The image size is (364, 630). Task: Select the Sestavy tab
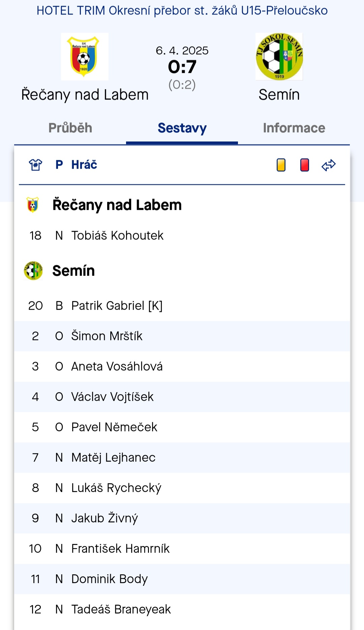point(182,128)
